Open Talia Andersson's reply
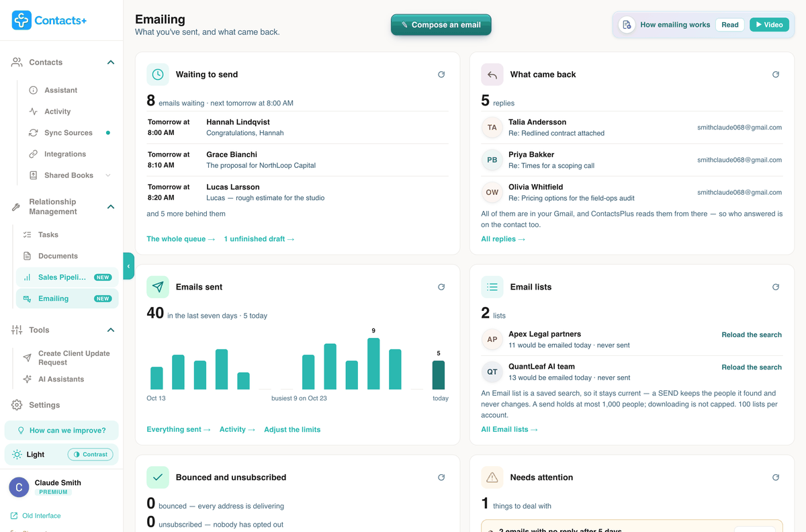 point(632,128)
